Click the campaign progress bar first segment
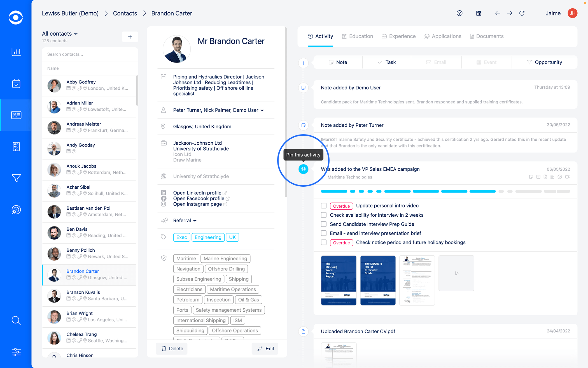 tap(334, 191)
